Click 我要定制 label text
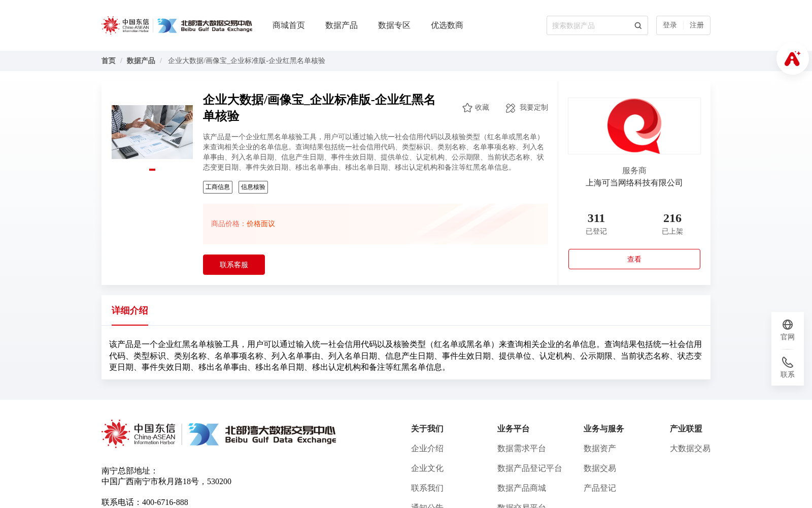Image resolution: width=812 pixels, height=508 pixels. (x=534, y=108)
